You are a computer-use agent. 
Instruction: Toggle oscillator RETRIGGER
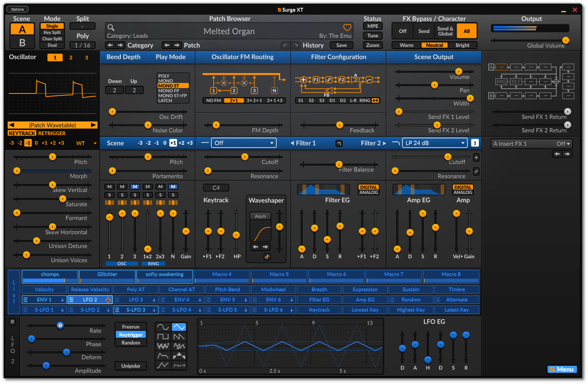(x=52, y=133)
